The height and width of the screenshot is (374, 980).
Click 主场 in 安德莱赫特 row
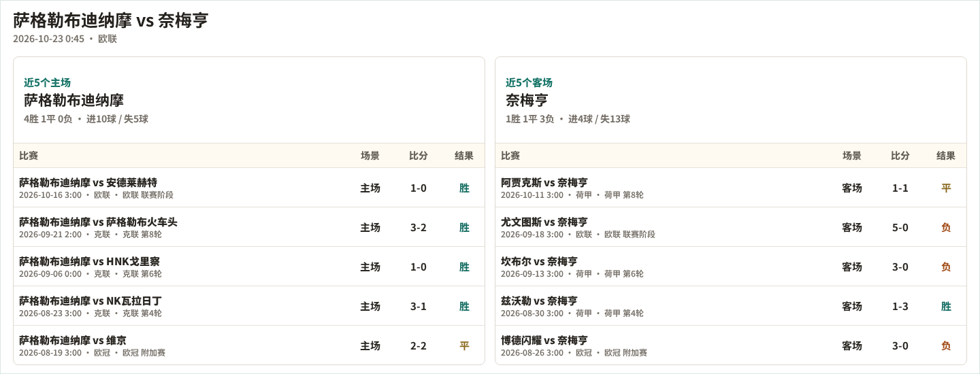click(370, 188)
